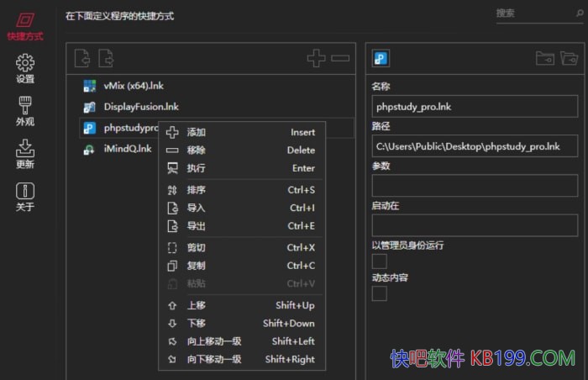Enable the 以管理员身份运行 checkbox
588x380 pixels.
point(380,261)
